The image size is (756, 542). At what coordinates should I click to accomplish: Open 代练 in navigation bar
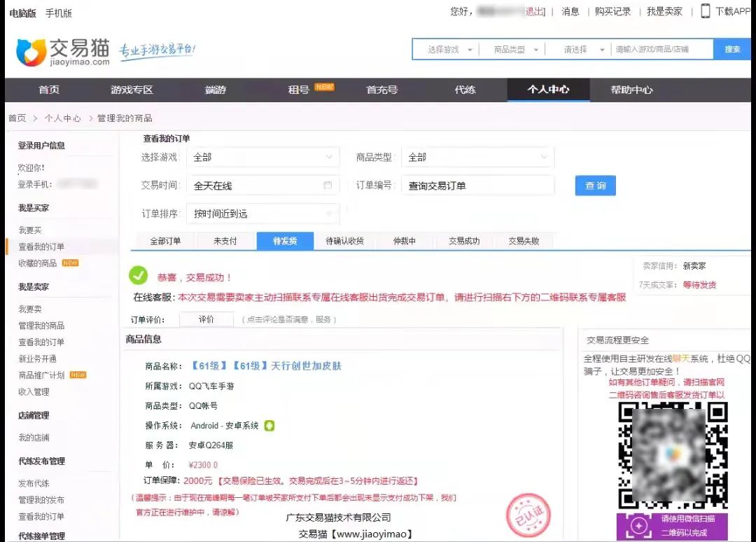465,90
